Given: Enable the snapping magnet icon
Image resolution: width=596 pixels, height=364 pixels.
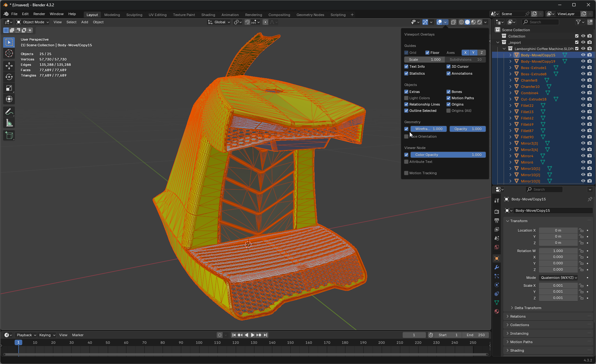Looking at the screenshot, I should pos(248,22).
